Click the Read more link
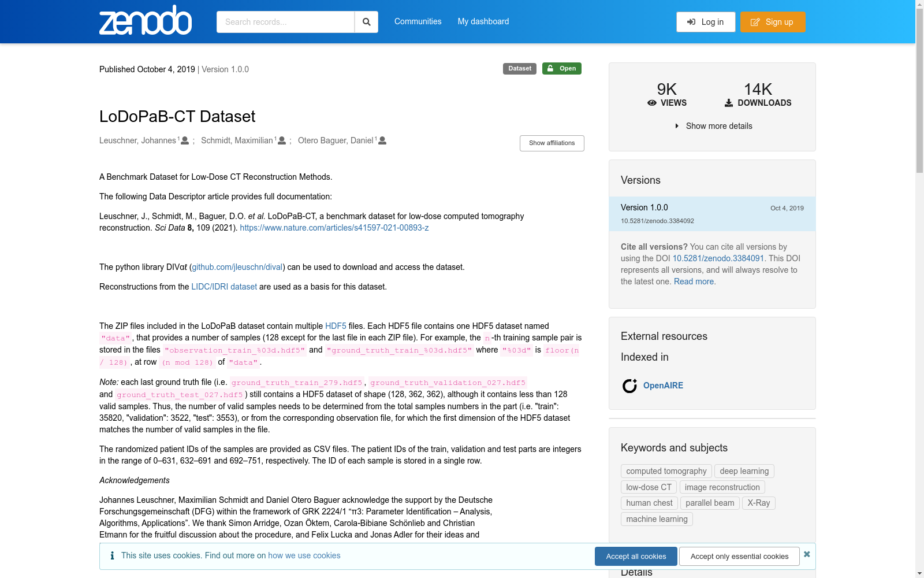 pos(694,281)
